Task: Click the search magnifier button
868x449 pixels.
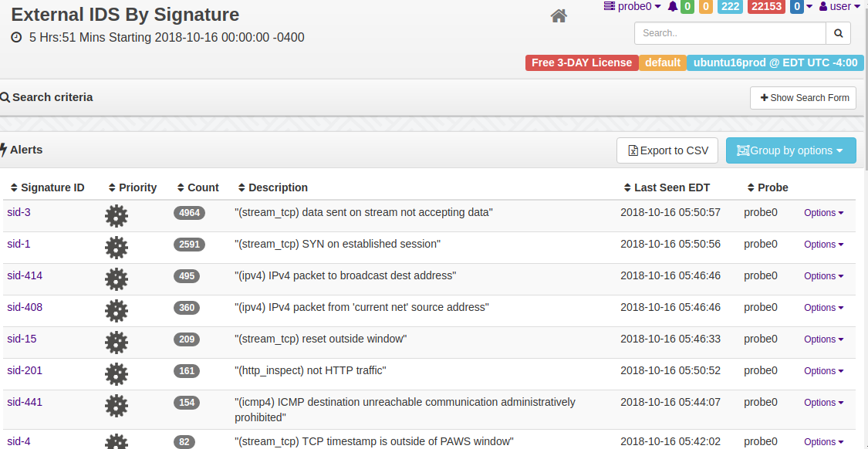Action: pyautogui.click(x=838, y=33)
